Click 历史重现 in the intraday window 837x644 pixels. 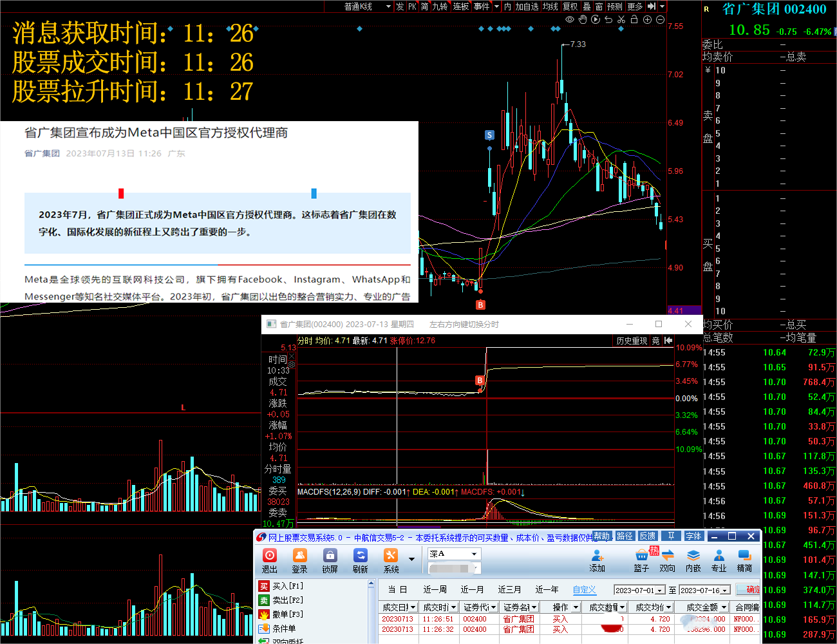(632, 341)
